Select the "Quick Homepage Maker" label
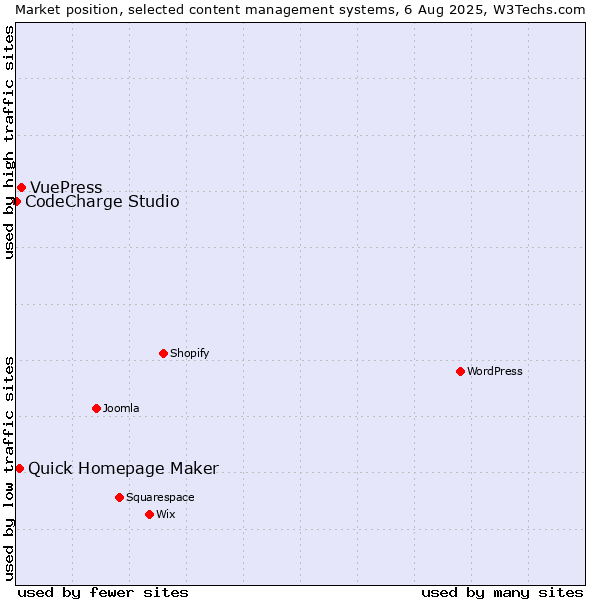Viewport: 600px width, 600px height. [124, 468]
